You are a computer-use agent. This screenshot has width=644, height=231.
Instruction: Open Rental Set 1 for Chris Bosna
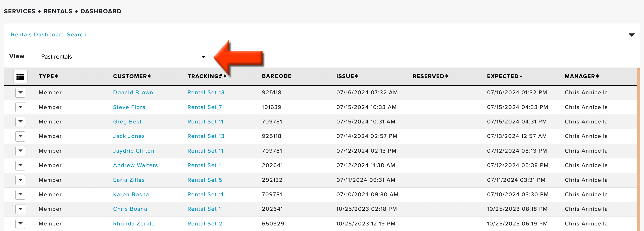pos(204,209)
